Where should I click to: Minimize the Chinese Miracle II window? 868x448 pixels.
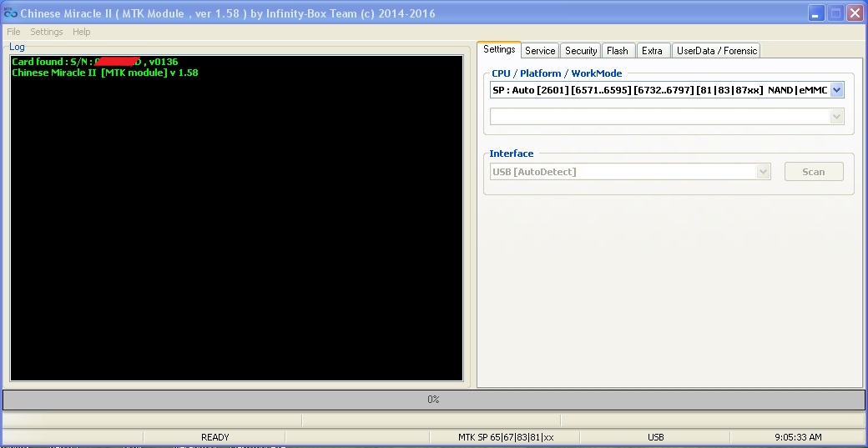(815, 13)
